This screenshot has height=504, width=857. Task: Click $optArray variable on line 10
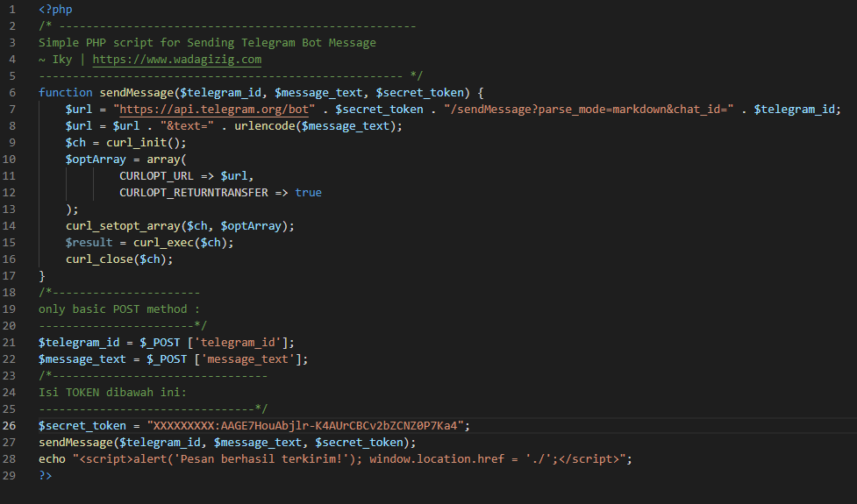point(96,160)
